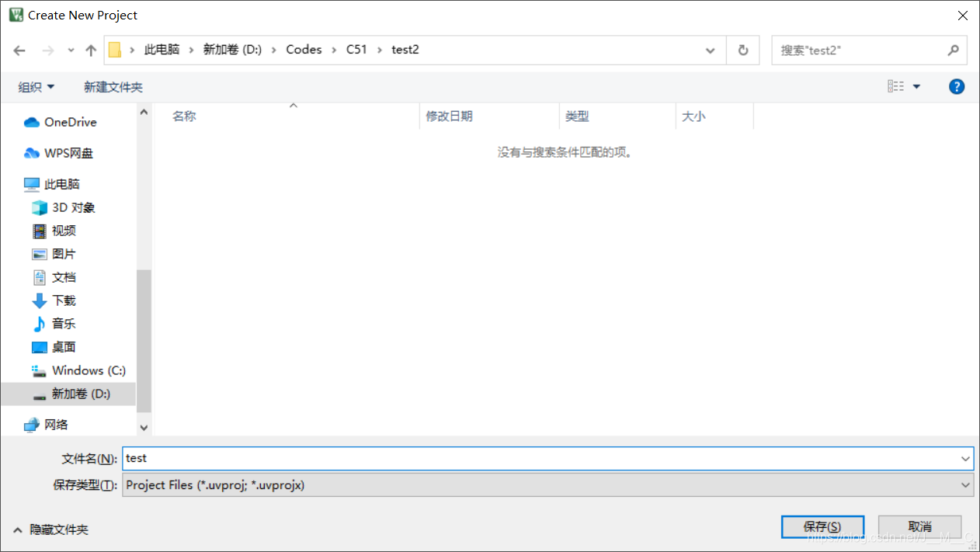This screenshot has height=552, width=980.
Task: Click the OneDrive cloud icon
Action: pyautogui.click(x=32, y=123)
